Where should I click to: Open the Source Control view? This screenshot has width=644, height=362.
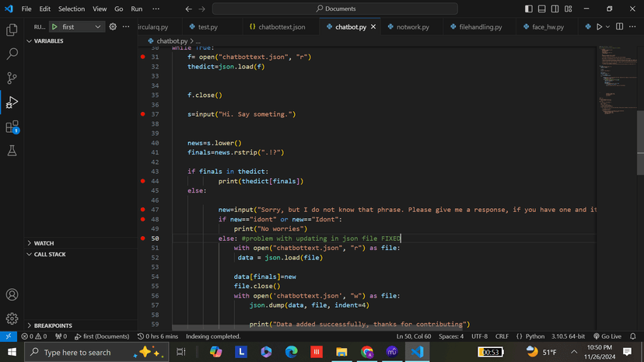[x=12, y=78]
